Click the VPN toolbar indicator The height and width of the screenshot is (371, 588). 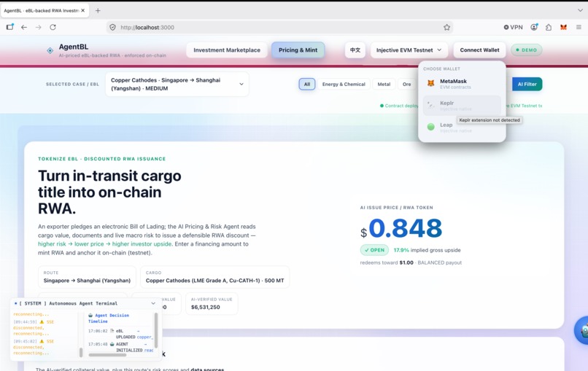[513, 28]
